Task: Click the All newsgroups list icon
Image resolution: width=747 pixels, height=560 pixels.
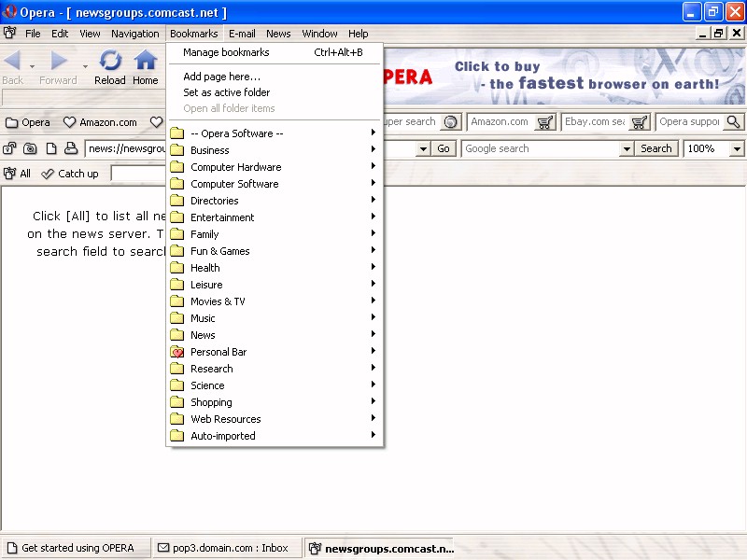Action: 10,174
